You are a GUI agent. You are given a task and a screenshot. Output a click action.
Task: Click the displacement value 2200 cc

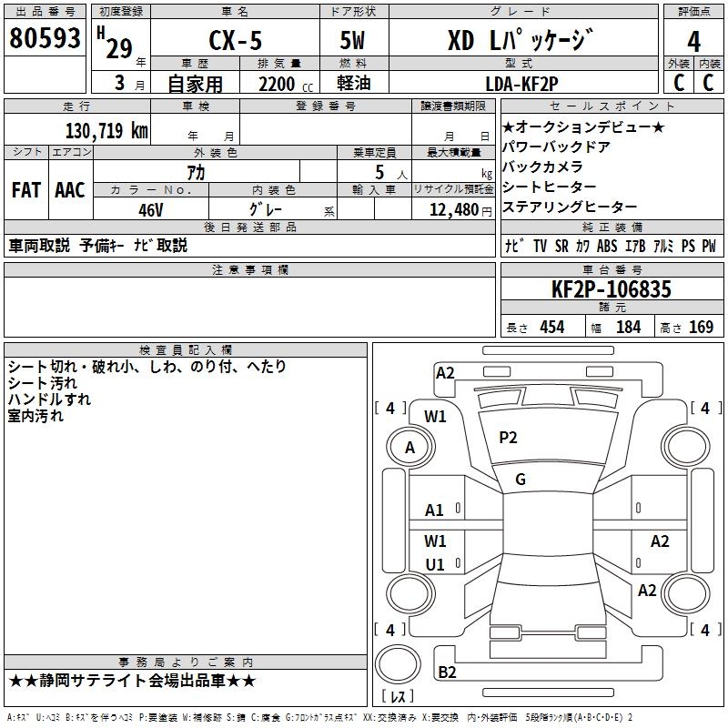click(x=286, y=85)
